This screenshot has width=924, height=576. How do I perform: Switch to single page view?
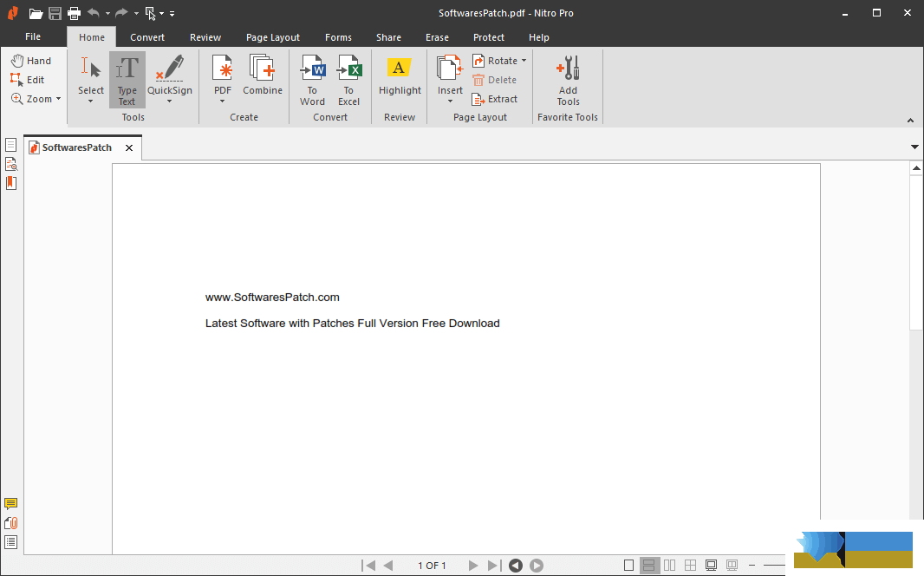point(628,566)
